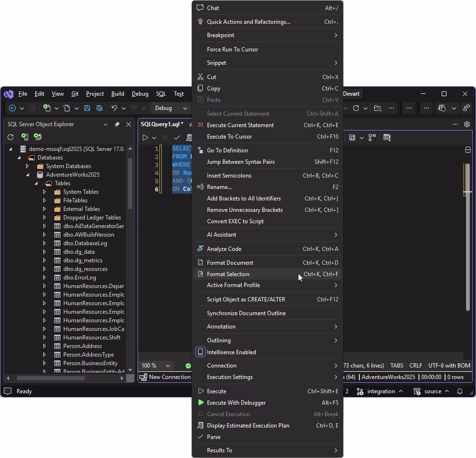Expand the System Databases node
Screen dimensions: 476x458
(x=27, y=166)
